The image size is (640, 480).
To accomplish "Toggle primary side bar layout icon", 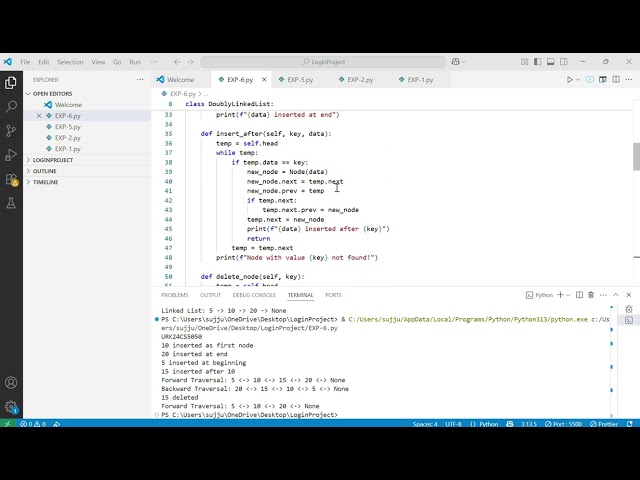I will point(538,62).
